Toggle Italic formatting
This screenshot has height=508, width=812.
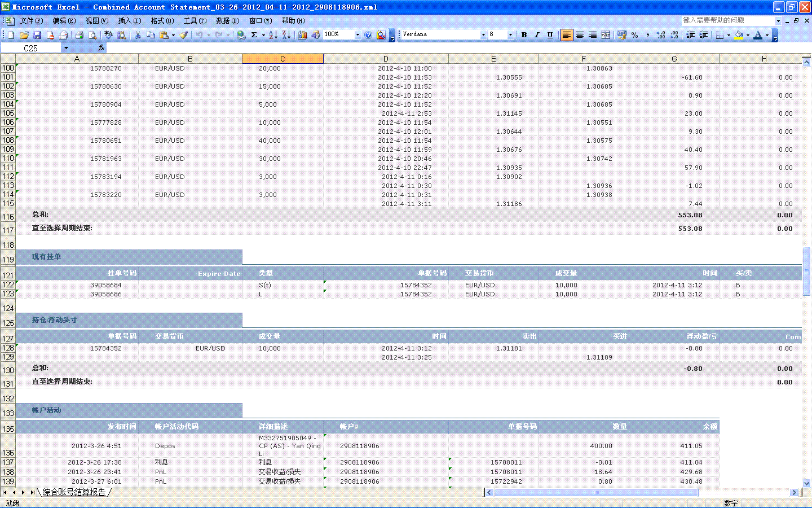(x=537, y=35)
